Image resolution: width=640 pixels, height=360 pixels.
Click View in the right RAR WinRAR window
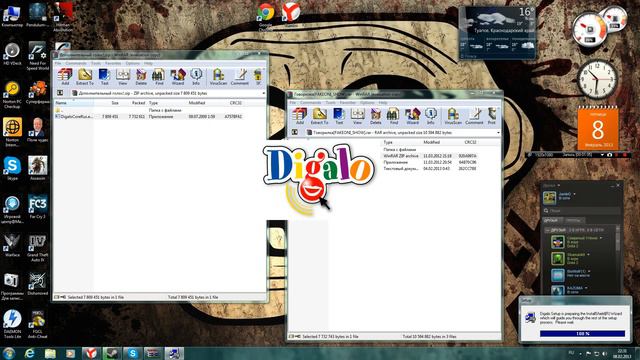357,116
